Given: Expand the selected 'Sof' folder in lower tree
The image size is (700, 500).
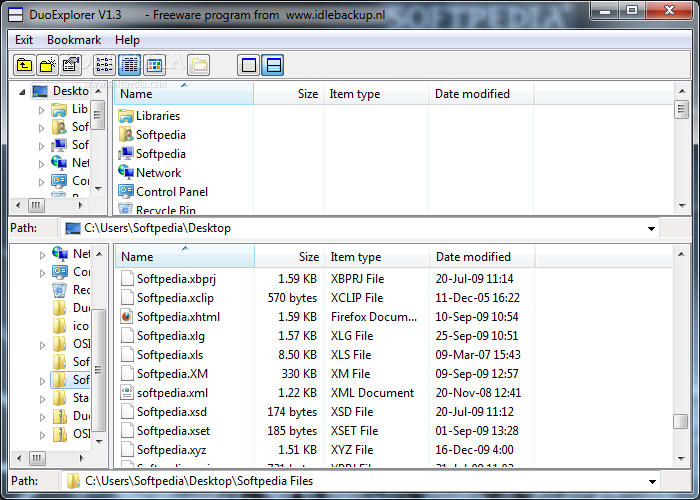Looking at the screenshot, I should click(42, 381).
